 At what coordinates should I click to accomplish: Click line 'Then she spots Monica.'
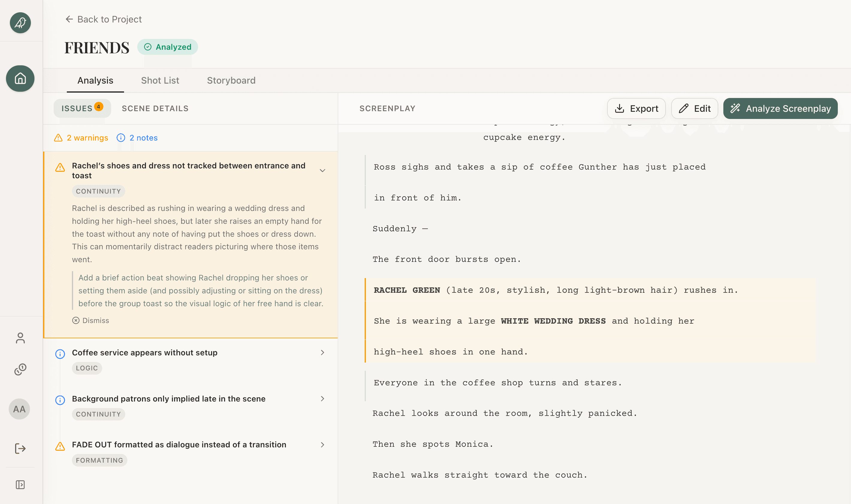[x=433, y=444]
